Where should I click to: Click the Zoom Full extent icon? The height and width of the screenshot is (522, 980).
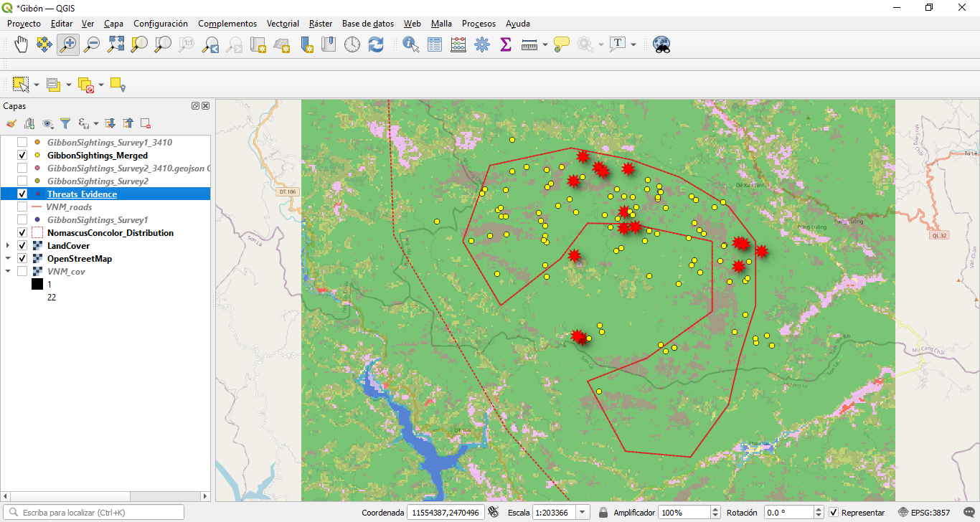tap(116, 44)
